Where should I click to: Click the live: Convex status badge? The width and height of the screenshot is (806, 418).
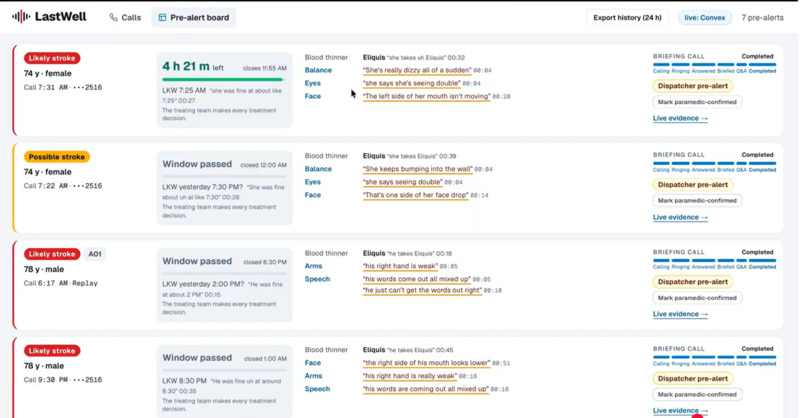705,17
